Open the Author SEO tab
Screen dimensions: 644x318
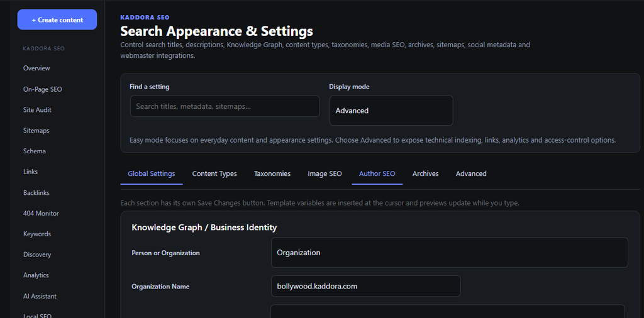(x=377, y=173)
